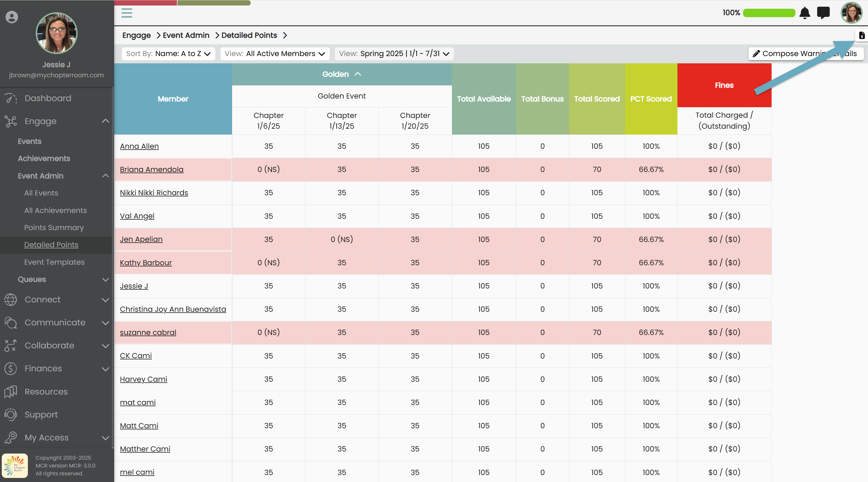Open Briana Amendola's member link
This screenshot has width=868, height=482.
tap(152, 169)
